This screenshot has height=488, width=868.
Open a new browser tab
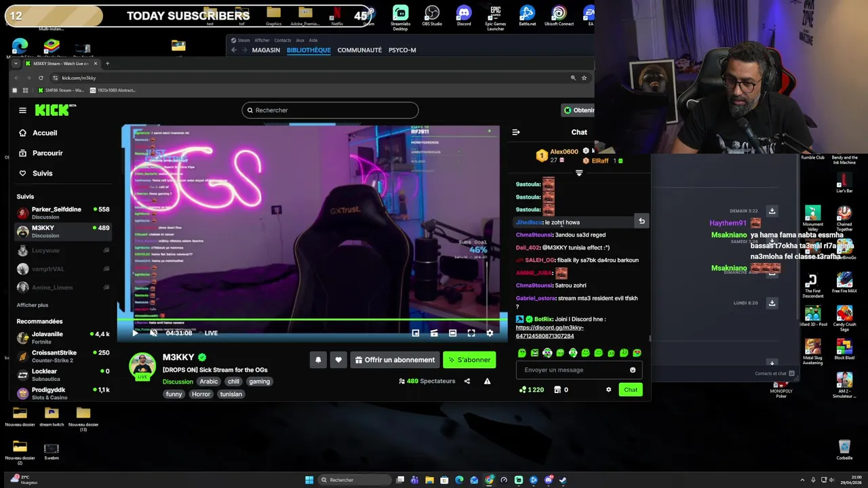tap(107, 64)
